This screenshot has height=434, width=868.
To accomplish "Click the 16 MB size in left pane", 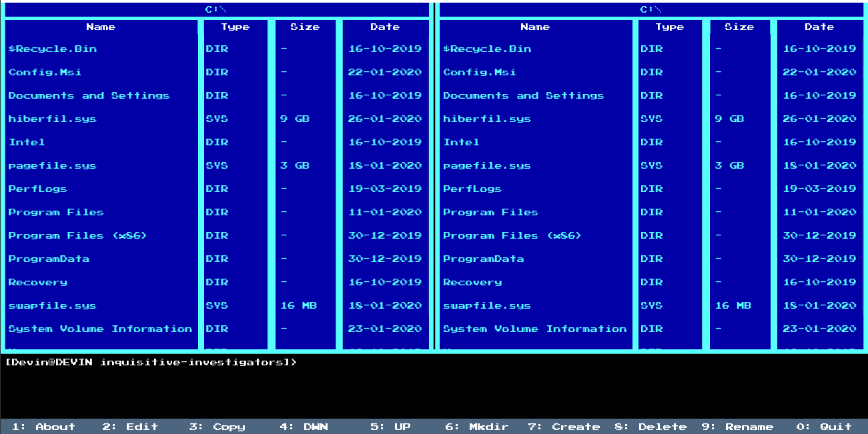I will (x=299, y=305).
